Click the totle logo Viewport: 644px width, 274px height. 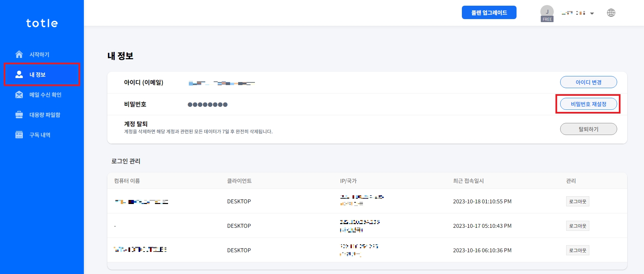[42, 23]
